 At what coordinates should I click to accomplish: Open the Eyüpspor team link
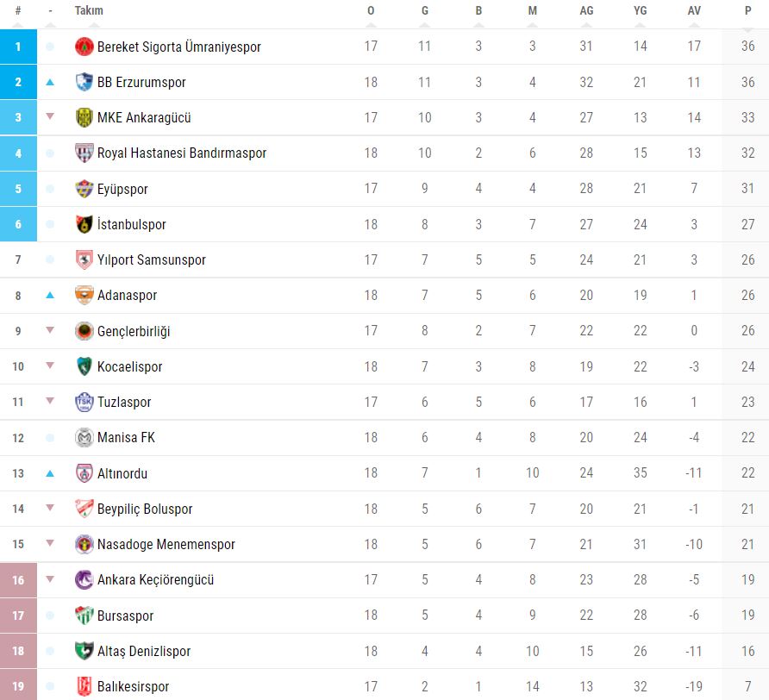[122, 189]
